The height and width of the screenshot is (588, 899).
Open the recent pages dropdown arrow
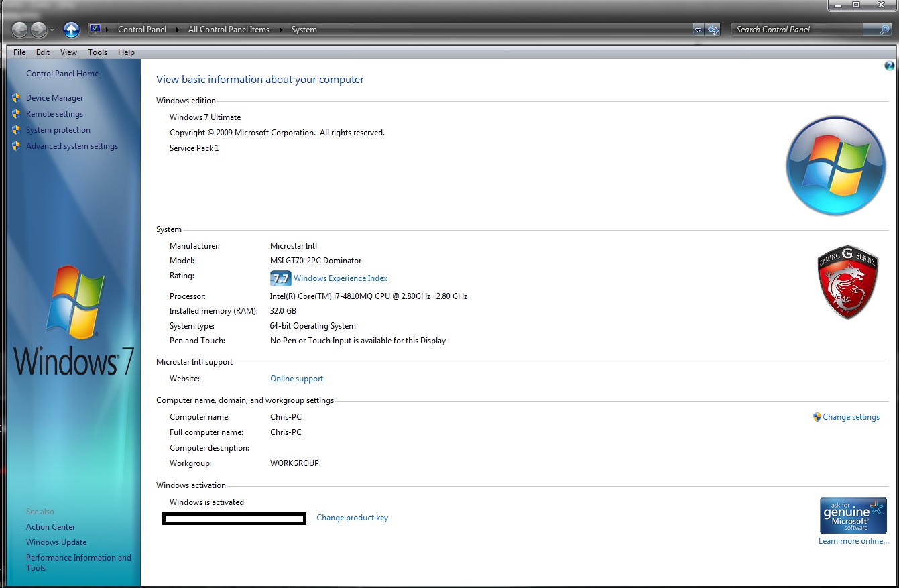point(52,30)
